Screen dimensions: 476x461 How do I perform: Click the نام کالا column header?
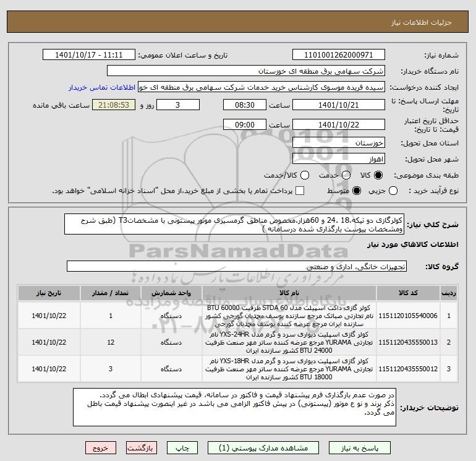(289, 293)
